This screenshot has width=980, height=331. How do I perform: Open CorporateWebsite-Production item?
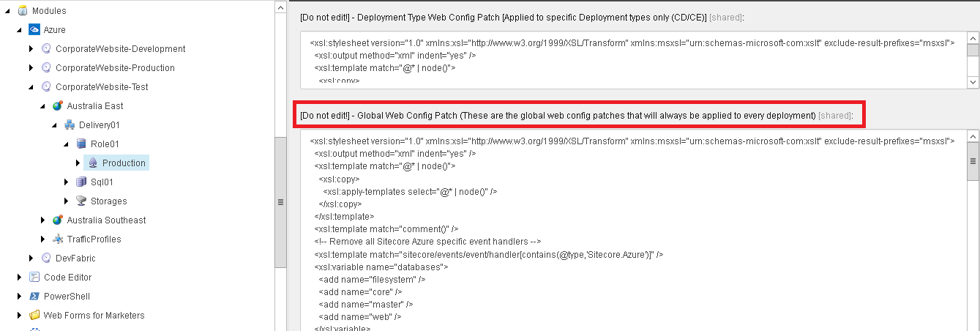115,68
